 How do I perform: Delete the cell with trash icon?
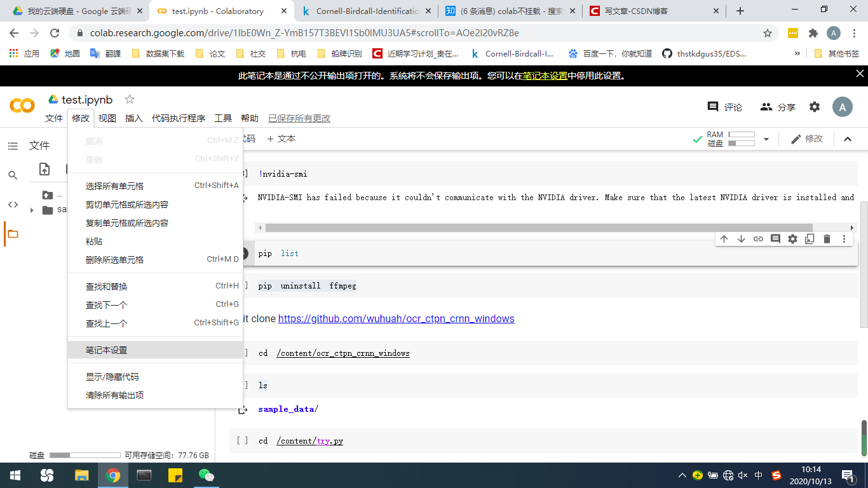pyautogui.click(x=827, y=239)
